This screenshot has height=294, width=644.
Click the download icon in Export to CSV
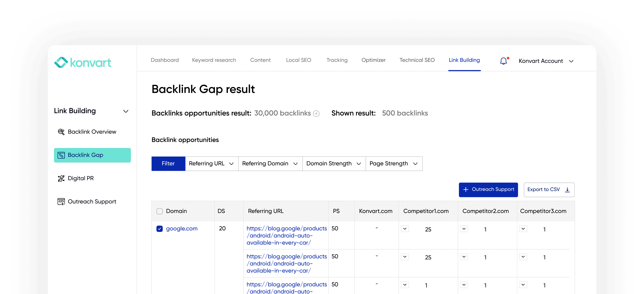tap(567, 190)
